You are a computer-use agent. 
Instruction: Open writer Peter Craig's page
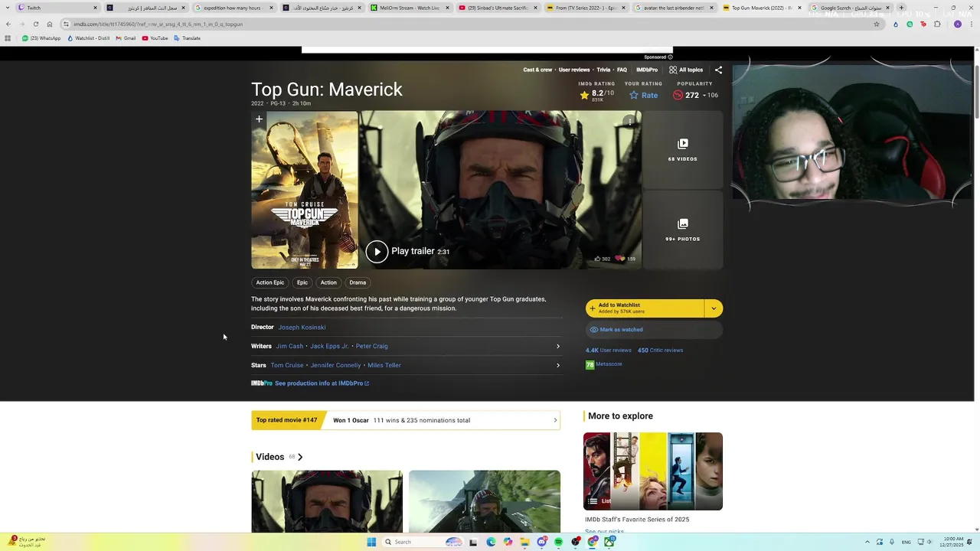371,346
